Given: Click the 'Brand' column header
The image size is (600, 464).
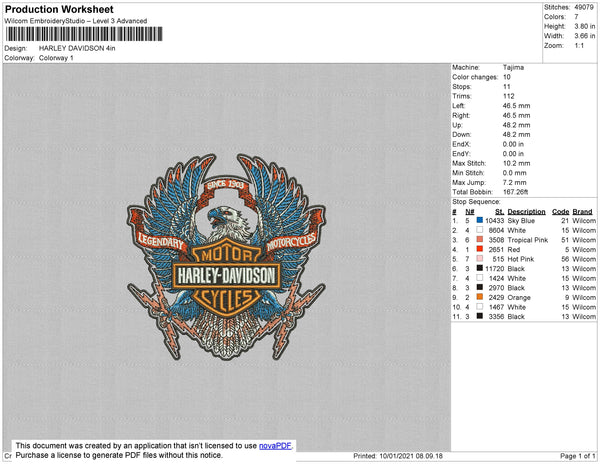Looking at the screenshot, I should (582, 212).
